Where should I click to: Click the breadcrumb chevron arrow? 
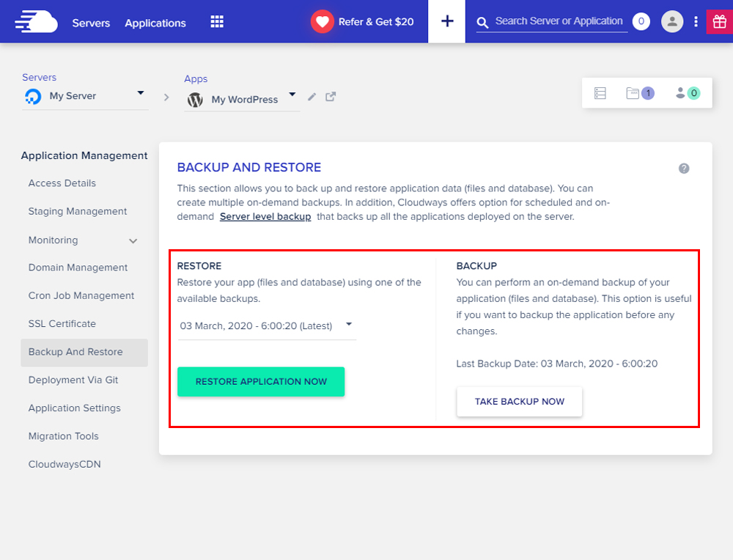click(x=166, y=97)
